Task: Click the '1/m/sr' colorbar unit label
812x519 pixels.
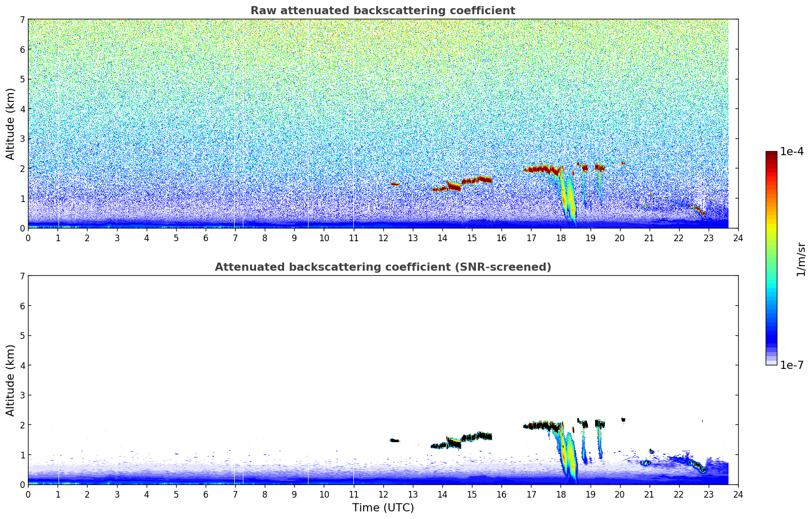Action: 801,258
